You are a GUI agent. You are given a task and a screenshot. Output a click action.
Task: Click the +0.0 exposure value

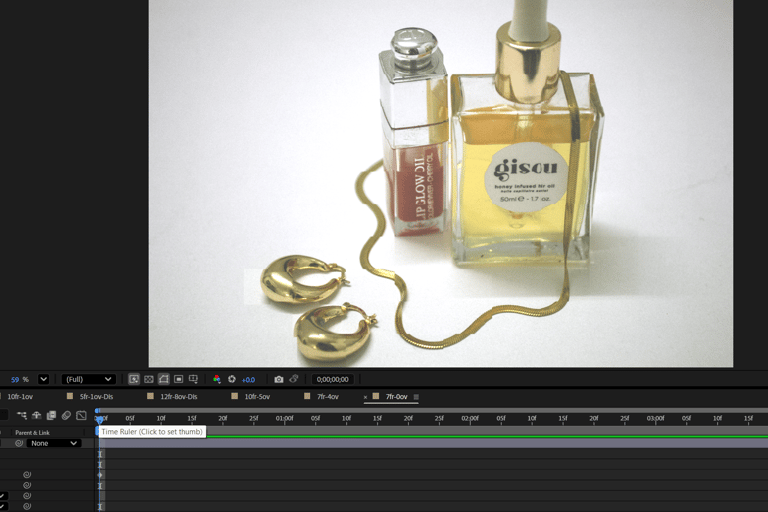coord(248,380)
